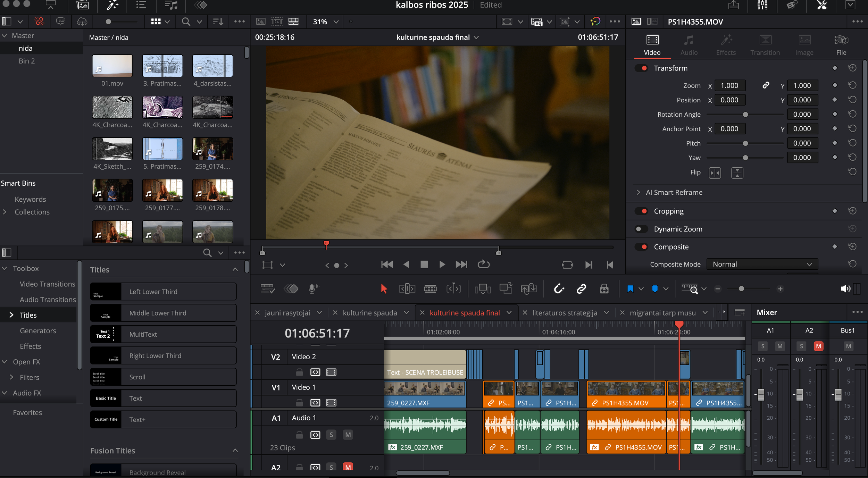Click the link clips icon in the toolbar

tap(581, 288)
